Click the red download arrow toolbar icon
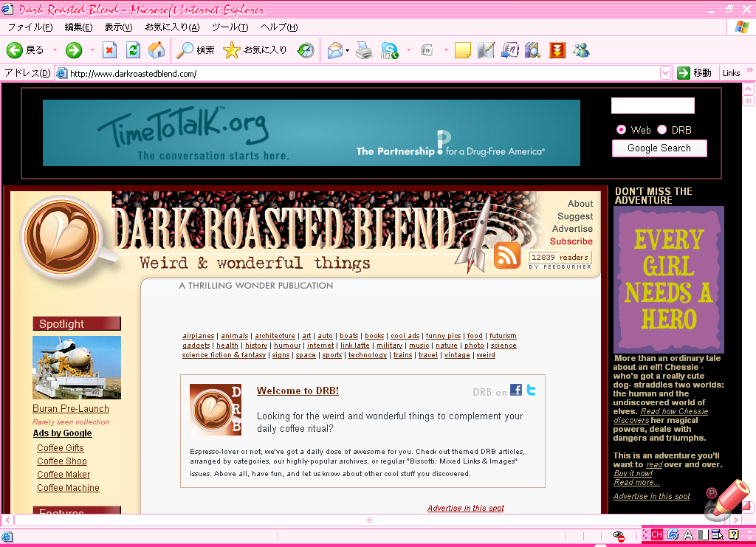This screenshot has width=756, height=547. point(557,50)
